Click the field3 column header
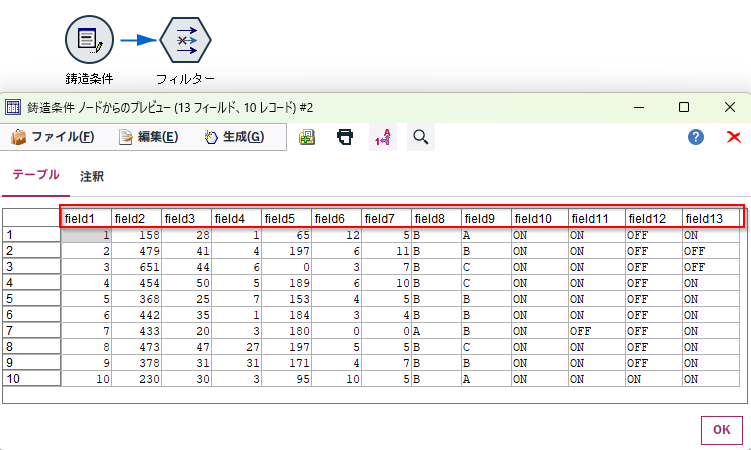 186,219
